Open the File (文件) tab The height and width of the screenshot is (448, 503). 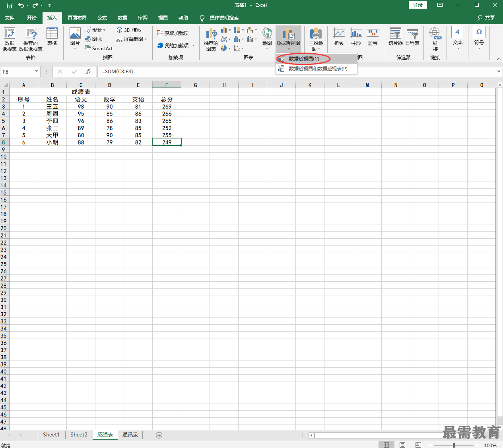[x=10, y=18]
